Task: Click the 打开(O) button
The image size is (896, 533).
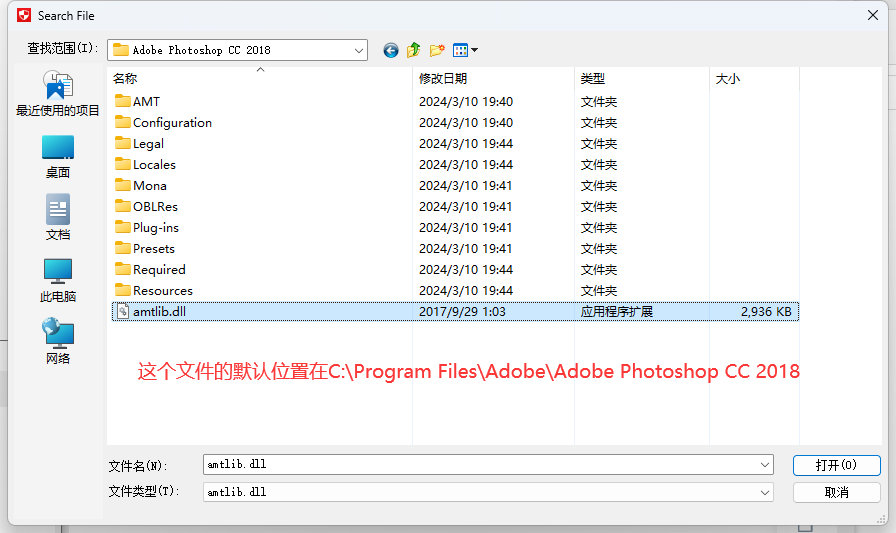Action: (x=837, y=465)
